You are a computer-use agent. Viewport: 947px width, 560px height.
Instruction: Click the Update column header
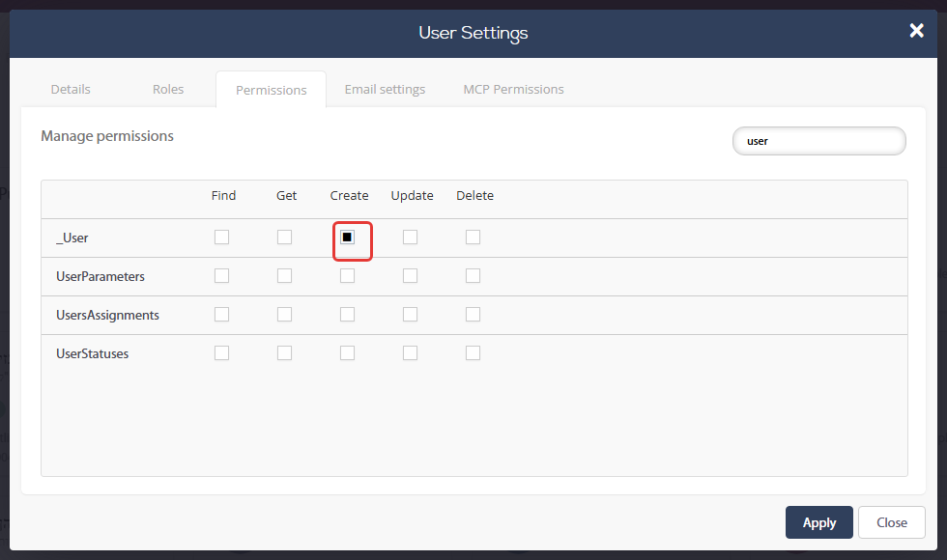tap(412, 195)
